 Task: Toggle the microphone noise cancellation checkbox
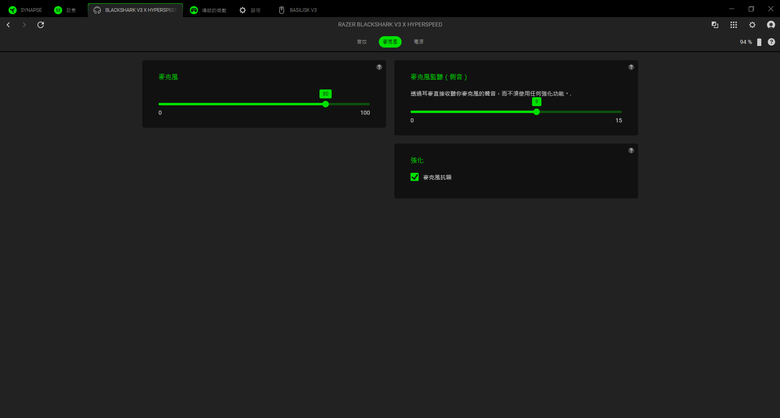[x=414, y=177]
